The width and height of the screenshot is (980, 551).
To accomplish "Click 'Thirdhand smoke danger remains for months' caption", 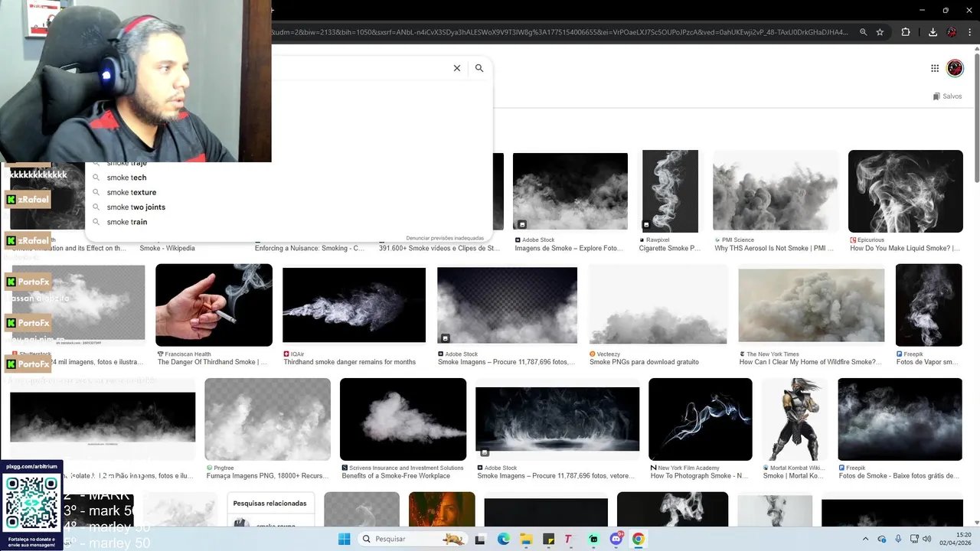I will [350, 362].
